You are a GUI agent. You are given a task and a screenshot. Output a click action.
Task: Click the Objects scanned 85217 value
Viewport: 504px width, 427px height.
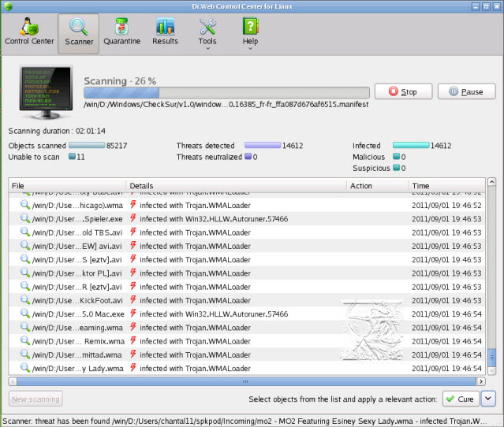(x=117, y=146)
